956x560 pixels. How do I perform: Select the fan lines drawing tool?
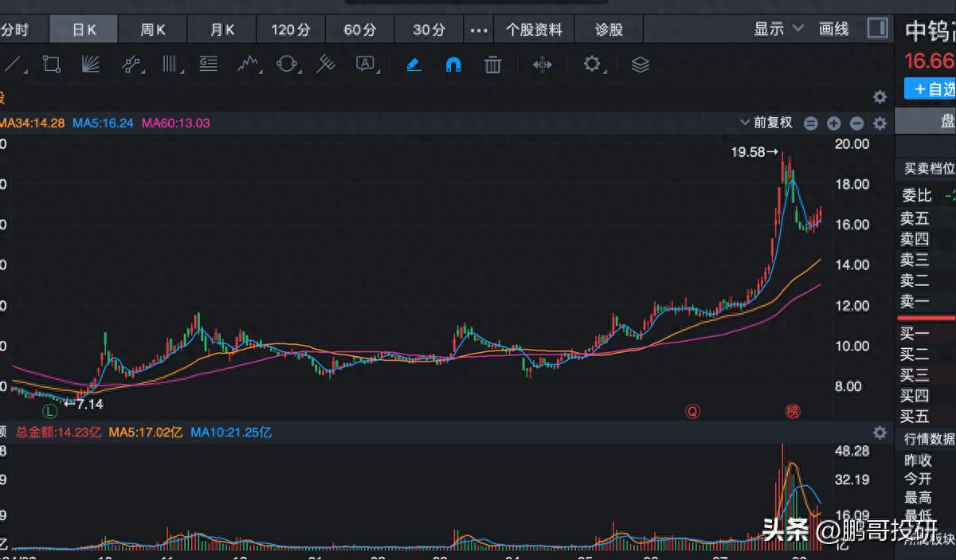click(x=91, y=65)
